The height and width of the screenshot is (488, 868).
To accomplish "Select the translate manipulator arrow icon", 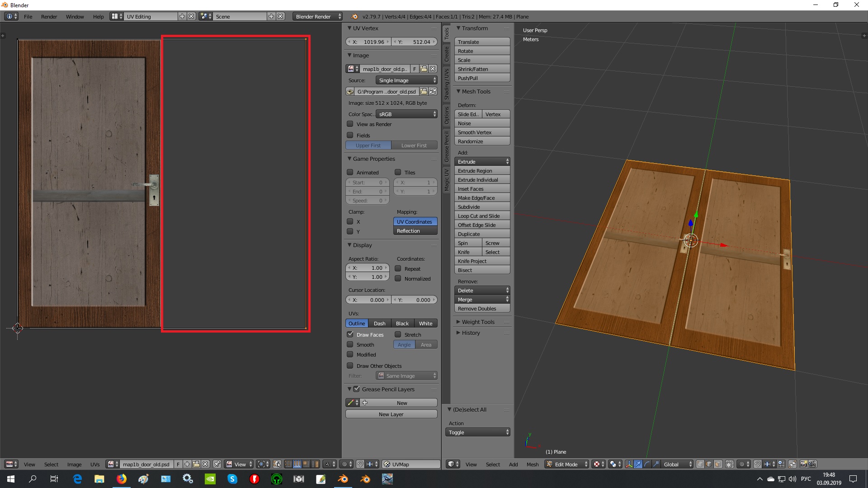I will coord(638,464).
